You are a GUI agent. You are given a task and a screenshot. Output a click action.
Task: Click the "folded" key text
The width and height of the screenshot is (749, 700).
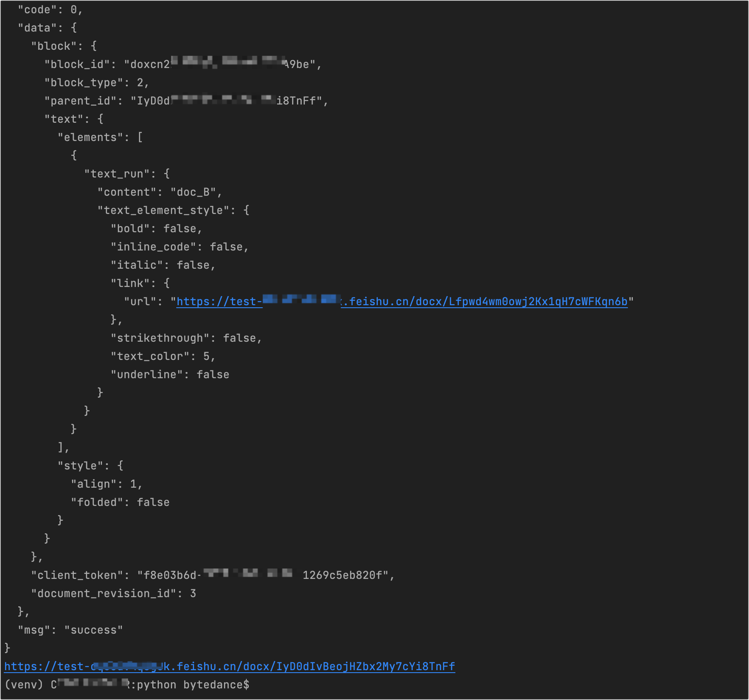tap(97, 502)
